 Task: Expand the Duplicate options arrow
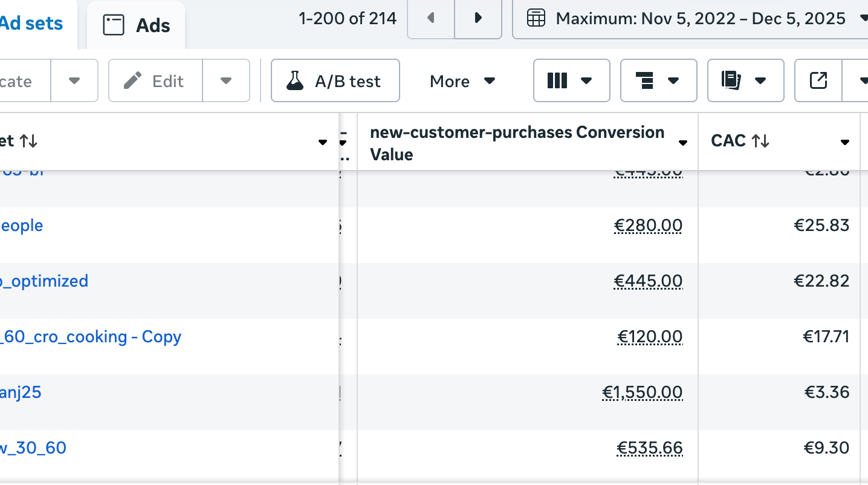[x=74, y=81]
